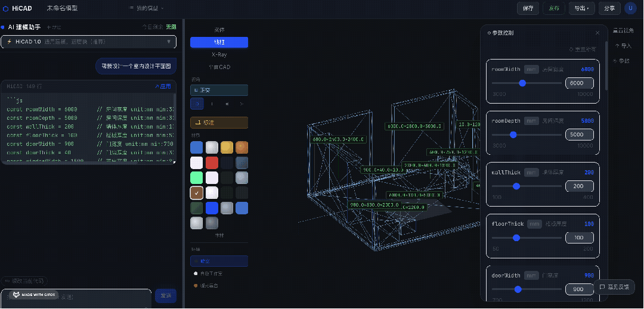644x309 pixels.
Task: Open the 导出 export dropdown
Action: pos(581,8)
